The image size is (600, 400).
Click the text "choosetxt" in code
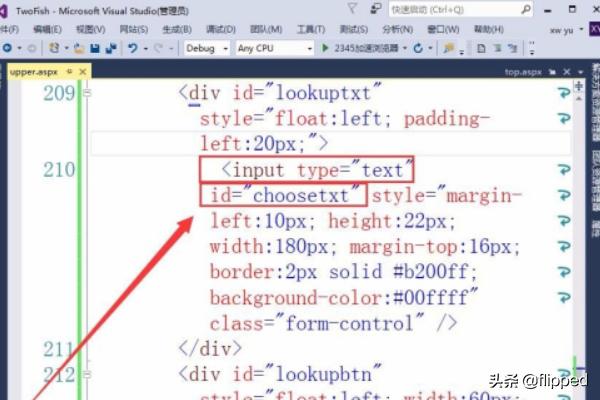coord(300,196)
